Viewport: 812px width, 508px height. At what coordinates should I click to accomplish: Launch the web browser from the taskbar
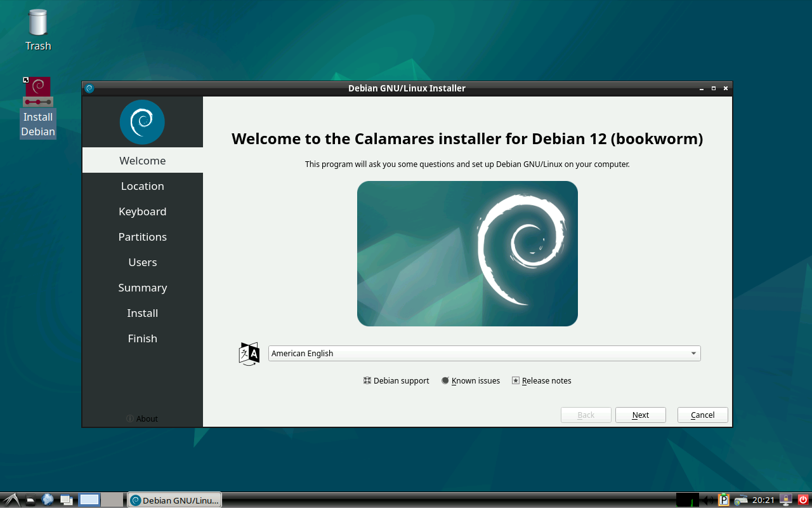48,500
